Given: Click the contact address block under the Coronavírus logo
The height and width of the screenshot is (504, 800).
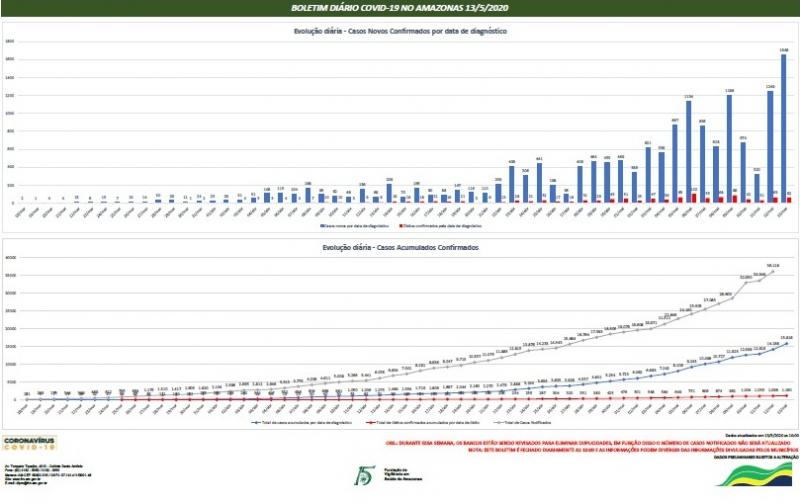Looking at the screenshot, I should pyautogui.click(x=47, y=474).
